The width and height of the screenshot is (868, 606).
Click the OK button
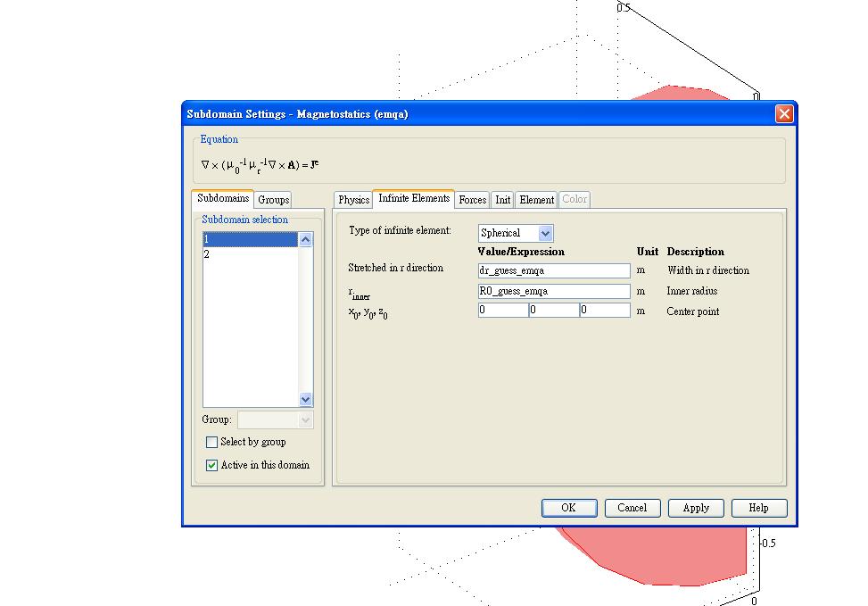[568, 508]
